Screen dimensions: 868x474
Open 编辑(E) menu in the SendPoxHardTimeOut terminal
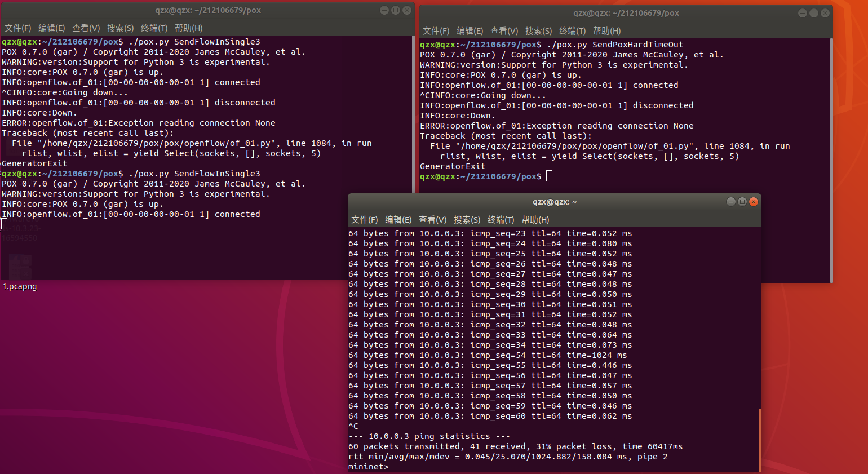[x=470, y=31]
